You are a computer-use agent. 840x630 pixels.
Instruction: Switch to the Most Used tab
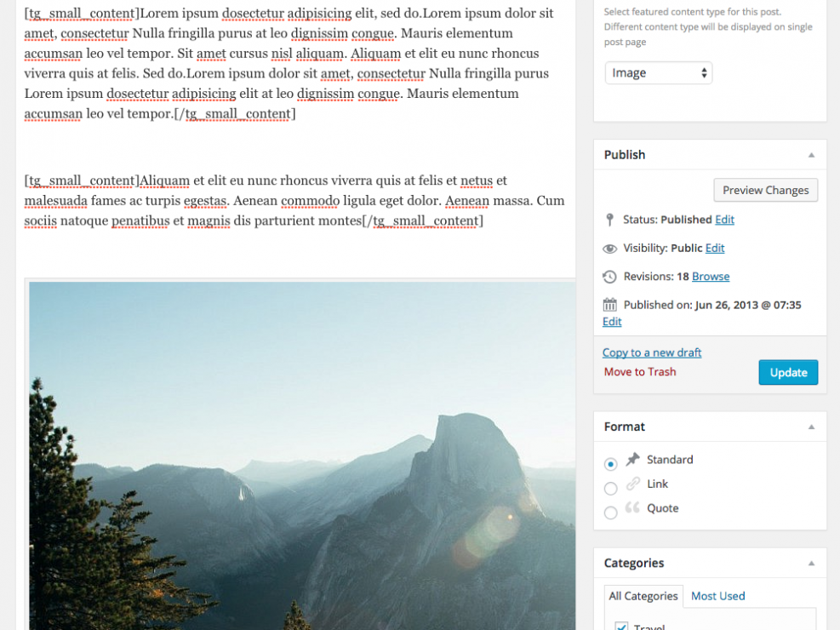(717, 596)
